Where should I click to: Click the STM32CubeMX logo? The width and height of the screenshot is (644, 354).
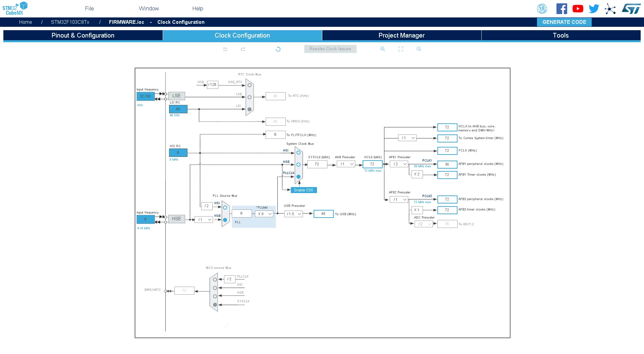pyautogui.click(x=15, y=8)
